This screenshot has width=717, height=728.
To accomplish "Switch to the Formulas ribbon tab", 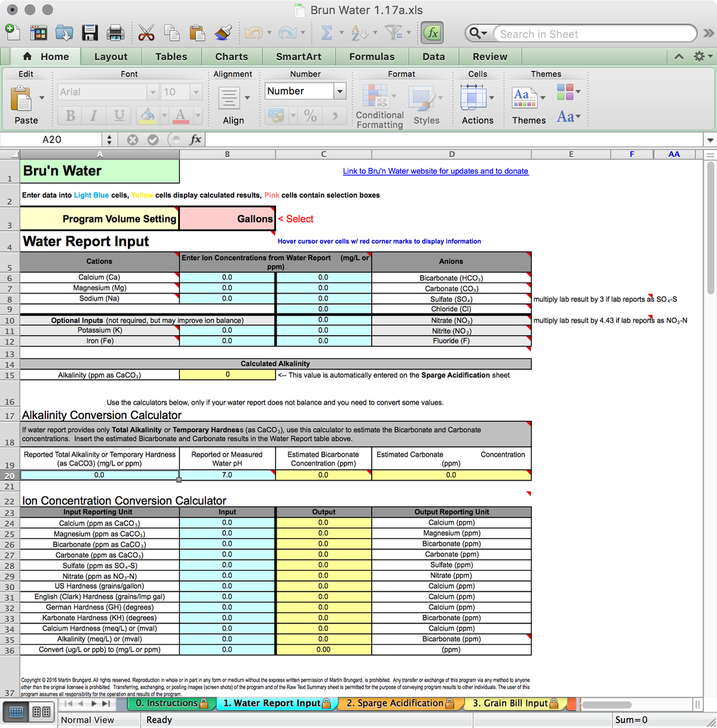I will 372,56.
